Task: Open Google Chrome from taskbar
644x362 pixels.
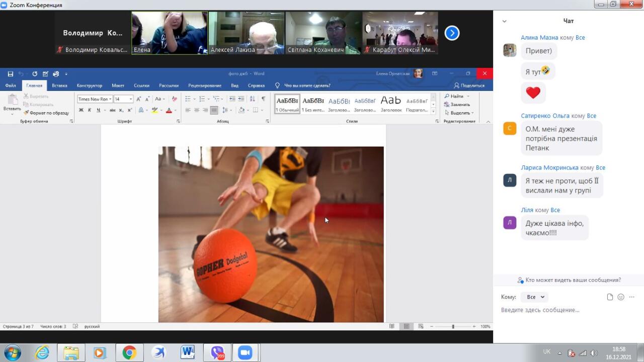Action: 129,353
